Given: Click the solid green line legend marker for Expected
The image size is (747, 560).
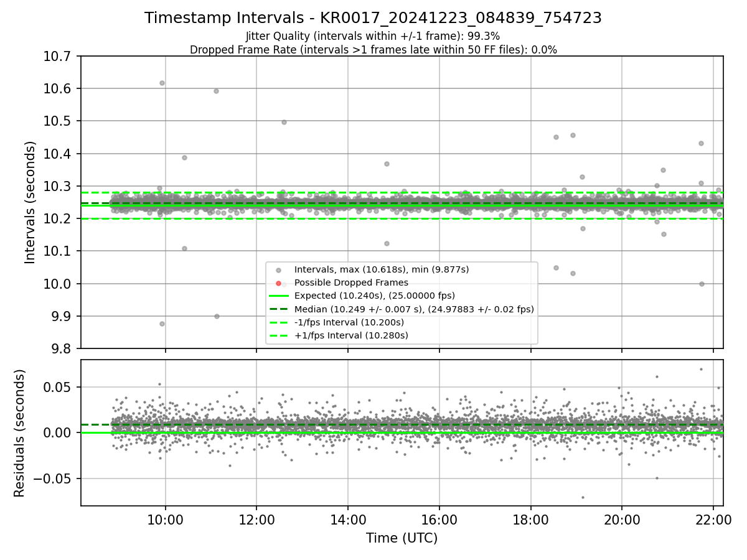Looking at the screenshot, I should (278, 296).
